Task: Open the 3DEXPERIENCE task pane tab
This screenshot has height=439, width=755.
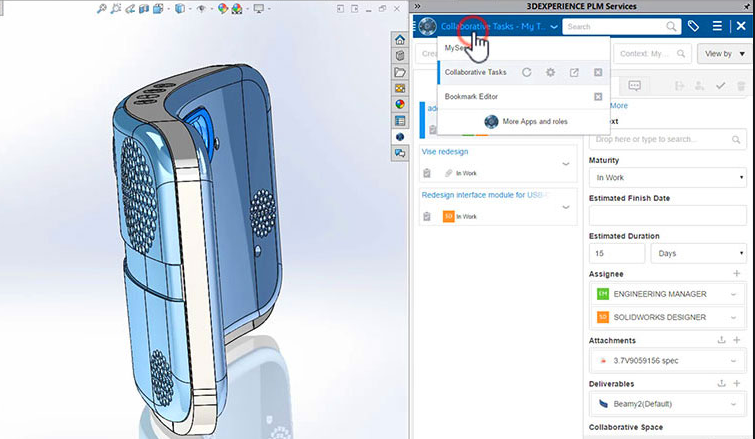Action: coord(400,137)
